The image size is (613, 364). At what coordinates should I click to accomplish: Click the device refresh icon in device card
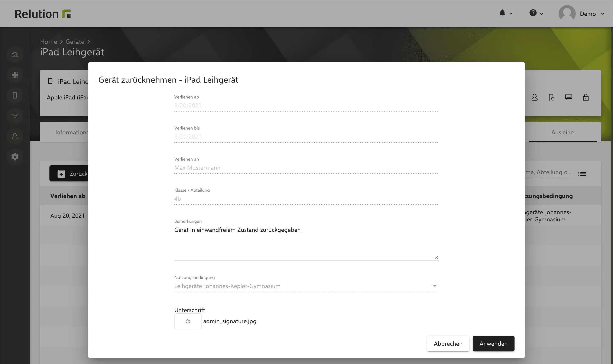coord(552,97)
